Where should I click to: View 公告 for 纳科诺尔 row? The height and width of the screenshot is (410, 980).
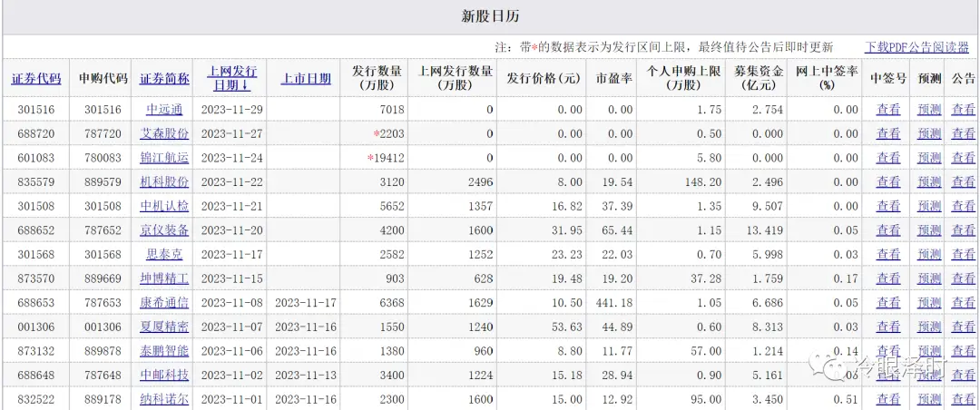click(963, 399)
